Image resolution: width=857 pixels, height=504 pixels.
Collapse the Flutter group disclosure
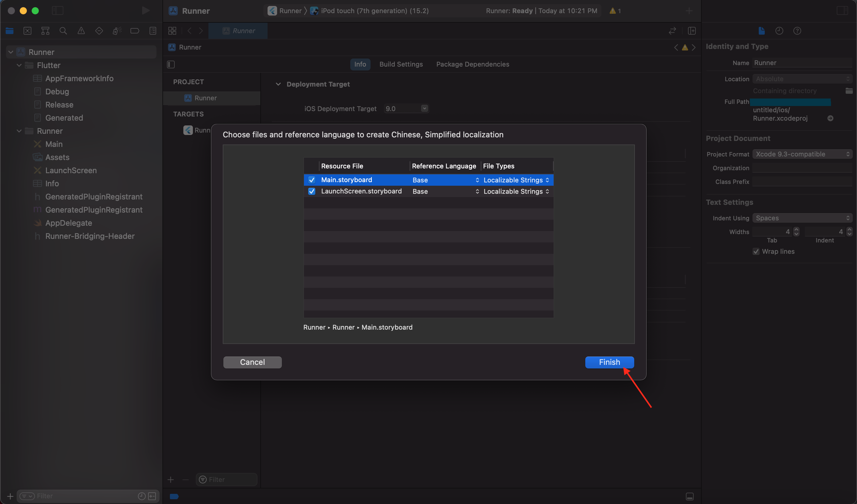click(19, 65)
